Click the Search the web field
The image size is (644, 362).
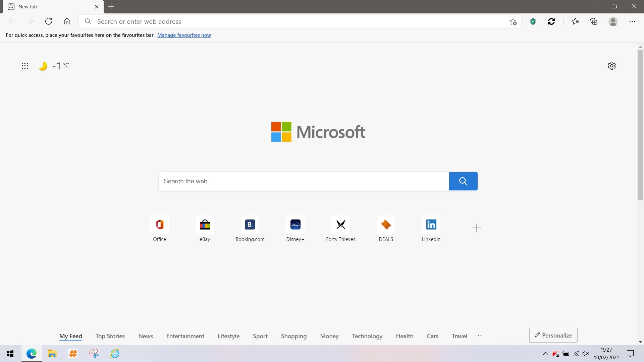pos(304,181)
